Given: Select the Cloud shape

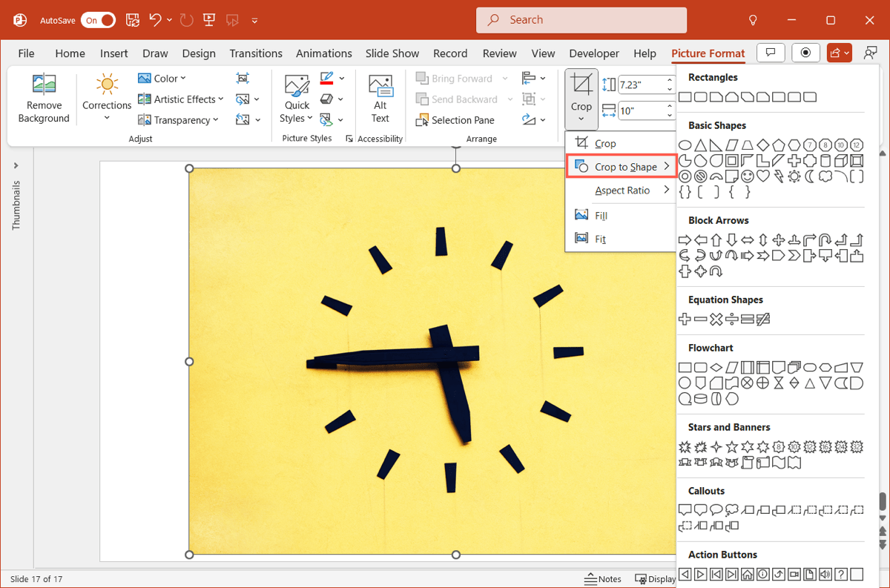Looking at the screenshot, I should click(x=825, y=176).
